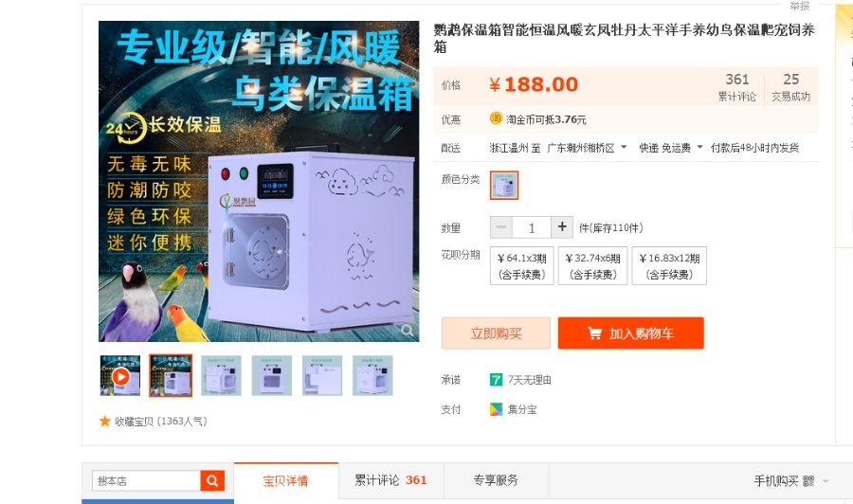Switch to the 累计评论 361 tab
Viewport: 853px width, 504px height.
[390, 480]
